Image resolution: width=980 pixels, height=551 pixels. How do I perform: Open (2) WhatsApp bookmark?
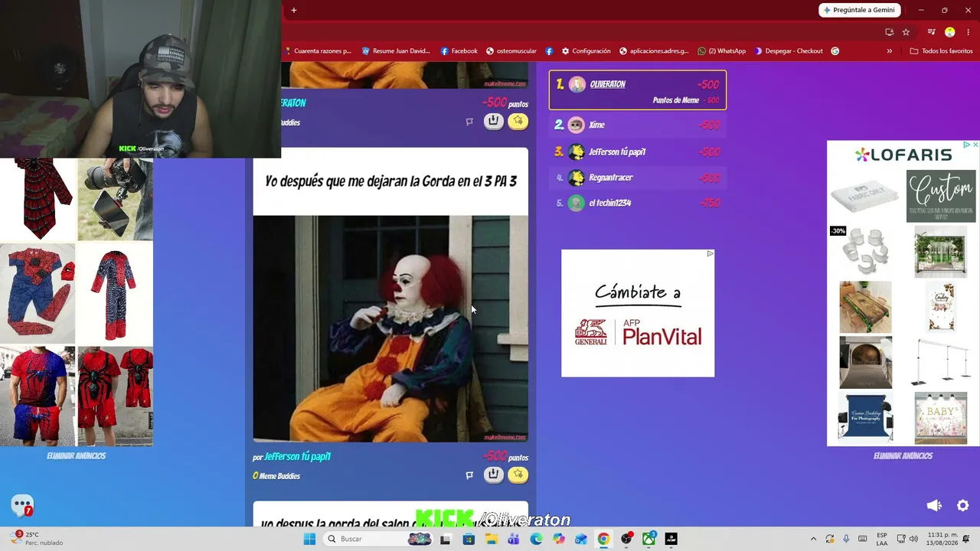tap(721, 51)
